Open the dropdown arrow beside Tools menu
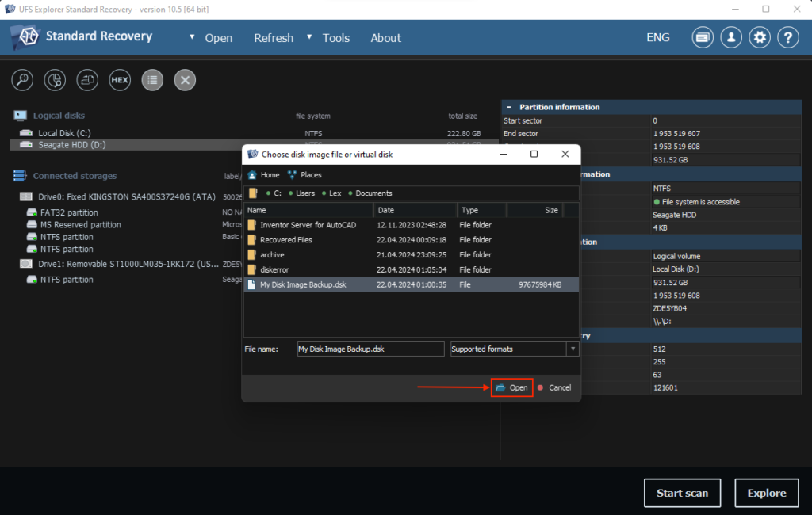The image size is (812, 515). pyautogui.click(x=309, y=37)
